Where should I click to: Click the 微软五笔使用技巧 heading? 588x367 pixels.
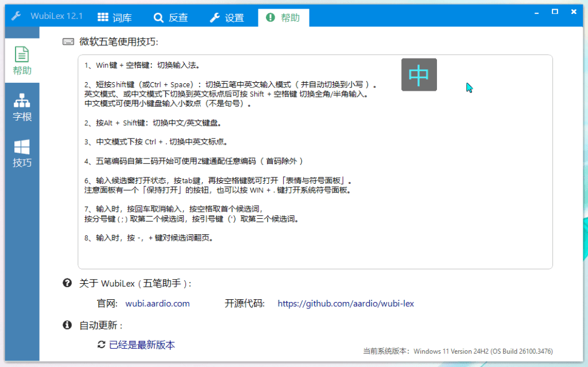point(118,42)
